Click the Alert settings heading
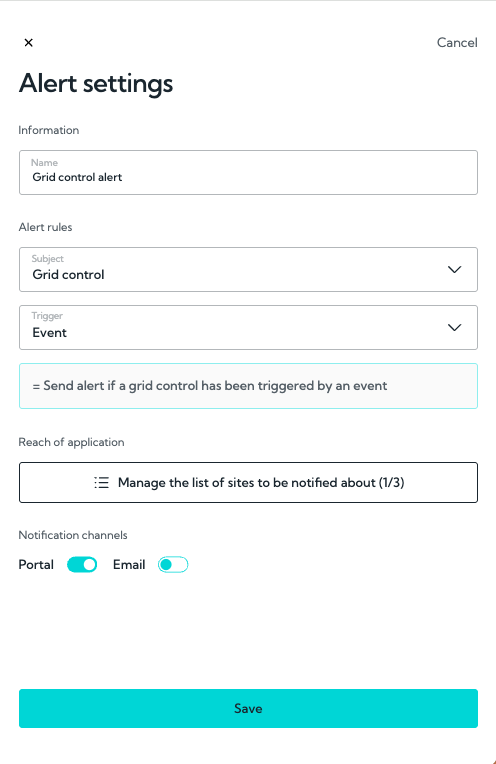The width and height of the screenshot is (496, 764). pyautogui.click(x=96, y=83)
